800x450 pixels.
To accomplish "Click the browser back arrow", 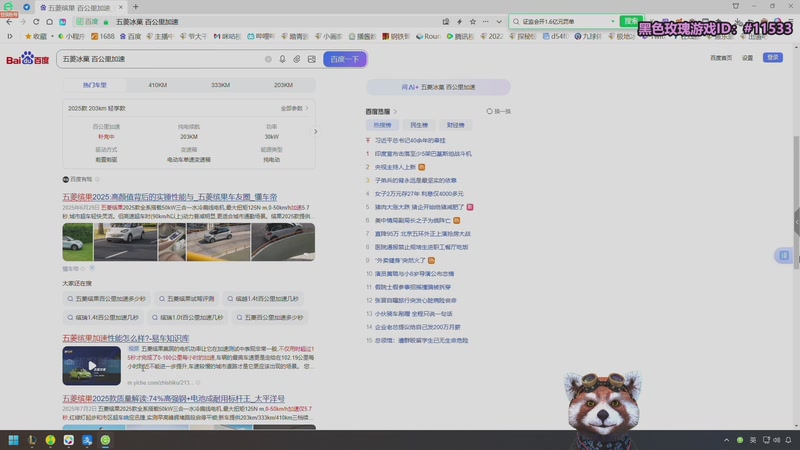I will (9, 22).
